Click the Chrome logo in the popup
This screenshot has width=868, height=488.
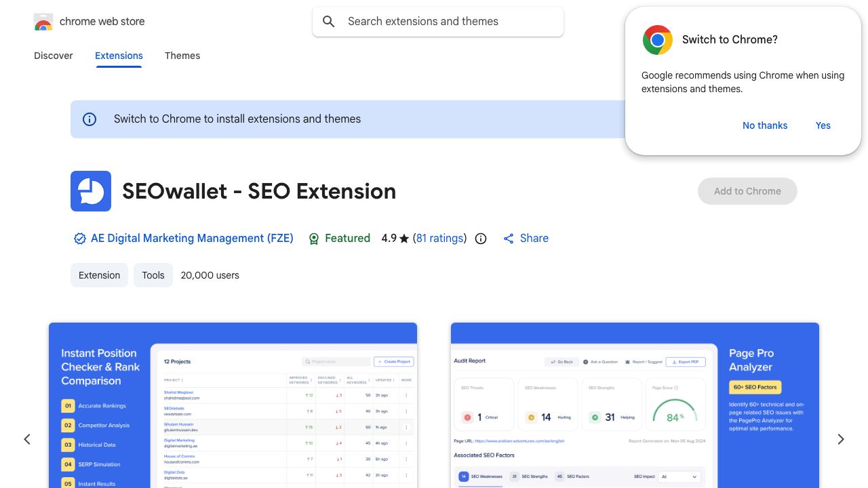point(658,40)
